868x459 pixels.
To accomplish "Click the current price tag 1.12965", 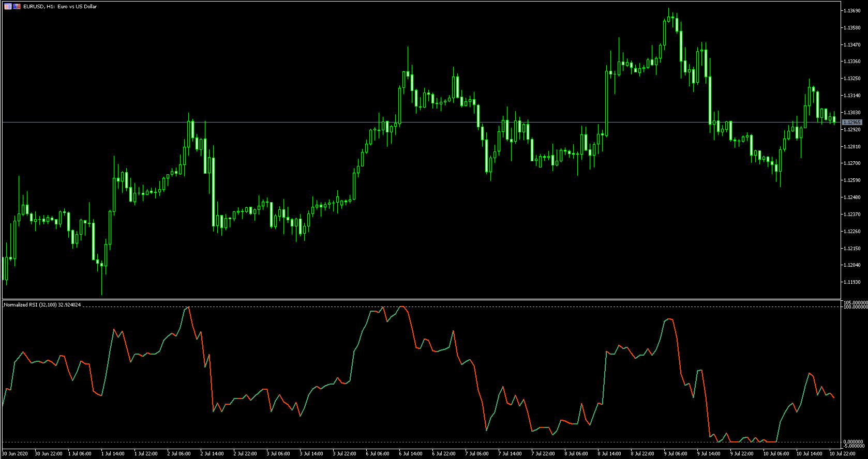I will pyautogui.click(x=852, y=123).
